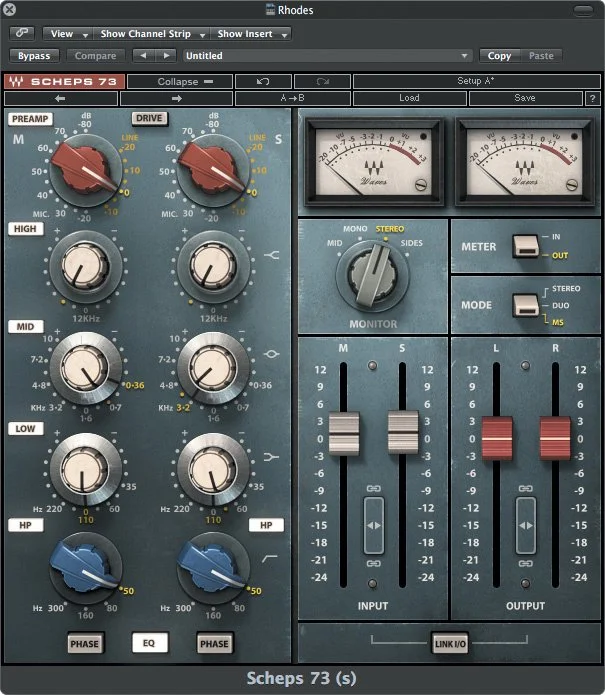Click the link chain icon in header

click(22, 33)
